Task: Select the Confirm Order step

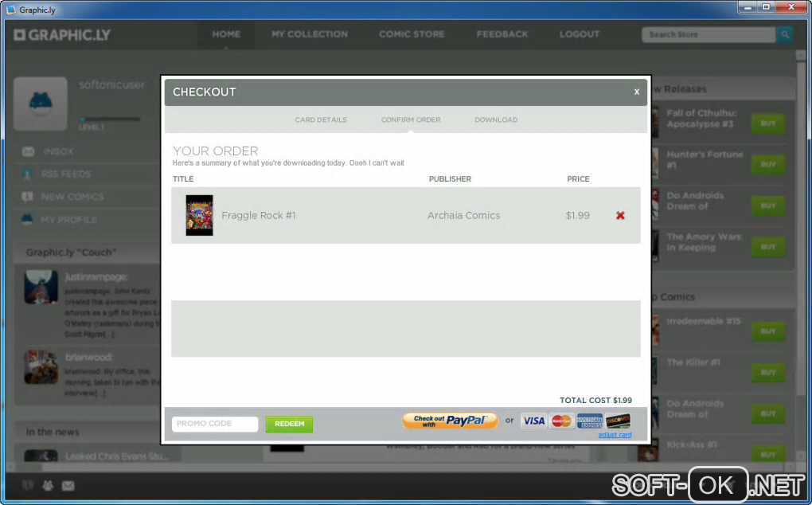Action: (411, 119)
